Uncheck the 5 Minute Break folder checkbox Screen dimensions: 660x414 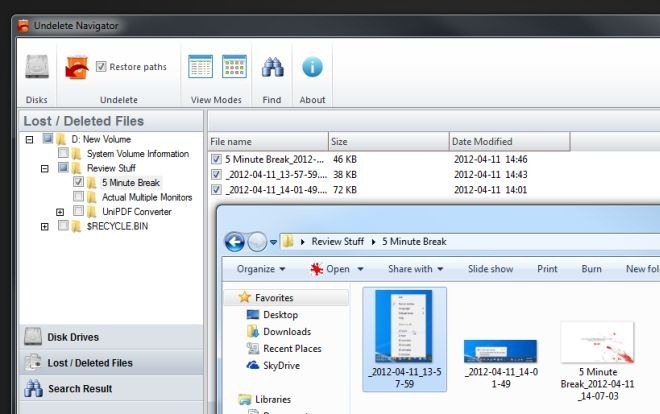pyautogui.click(x=78, y=183)
